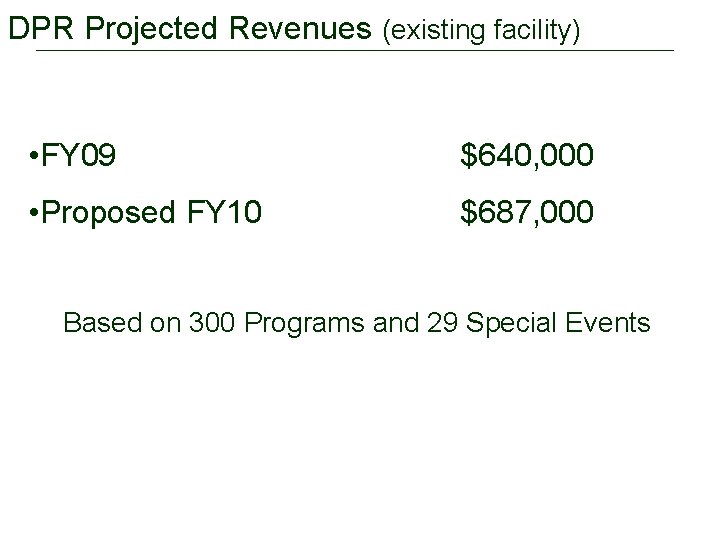Click the horizontal rule under the title
Screen dimensions: 720x540
point(355,51)
